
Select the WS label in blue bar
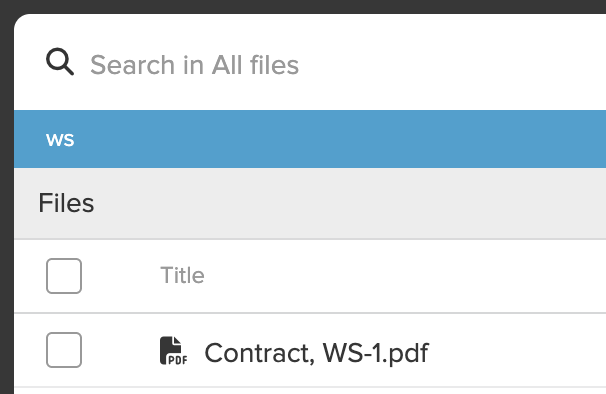click(60, 140)
